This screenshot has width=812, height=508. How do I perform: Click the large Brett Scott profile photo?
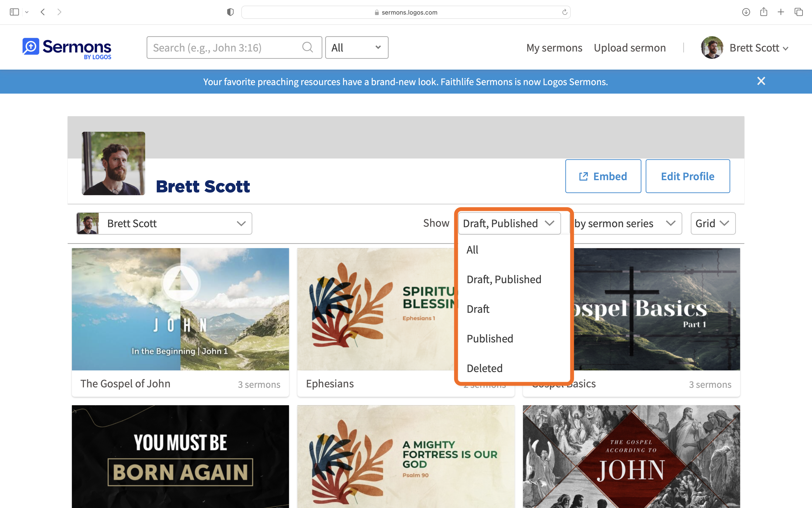tap(113, 163)
